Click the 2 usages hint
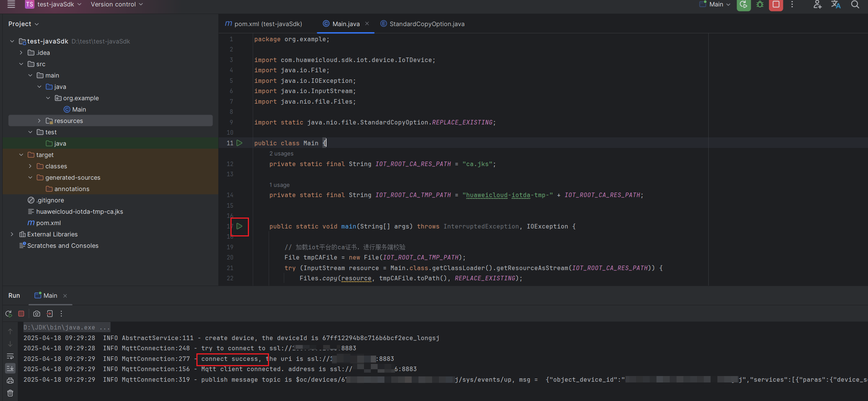868x401 pixels. point(281,154)
